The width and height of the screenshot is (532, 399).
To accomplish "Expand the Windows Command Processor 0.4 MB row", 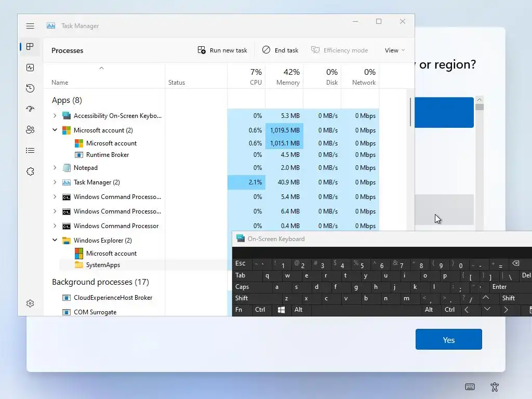I will coord(55,225).
